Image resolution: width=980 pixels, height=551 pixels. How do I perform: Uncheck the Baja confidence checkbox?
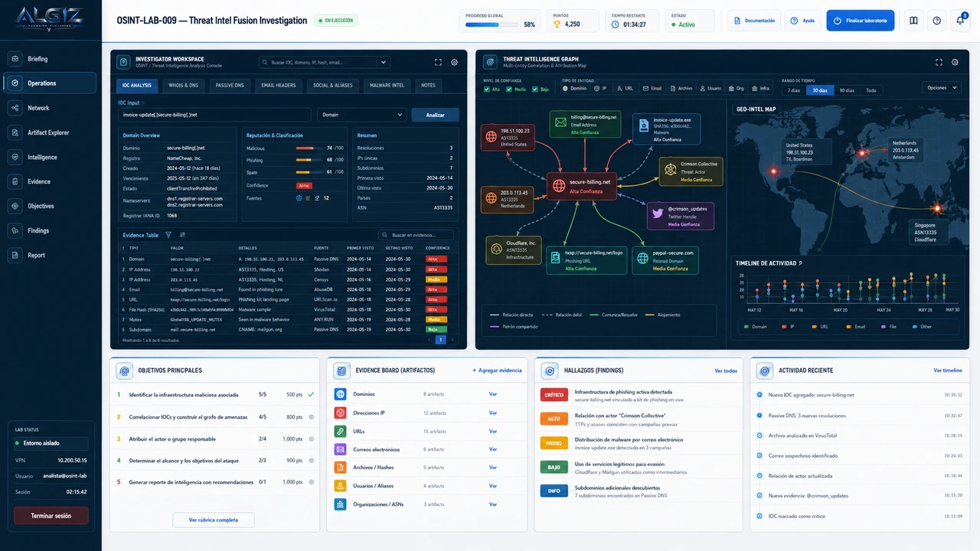[534, 89]
